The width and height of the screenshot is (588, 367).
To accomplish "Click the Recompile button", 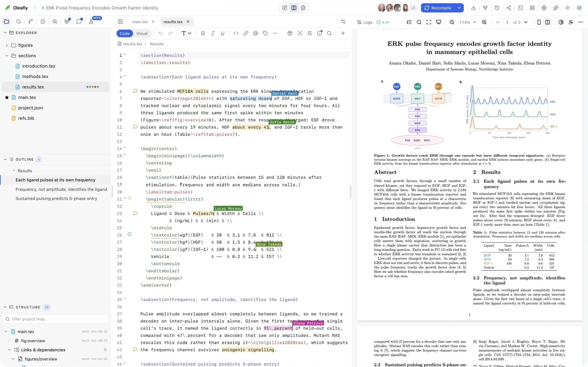I will tap(438, 8).
